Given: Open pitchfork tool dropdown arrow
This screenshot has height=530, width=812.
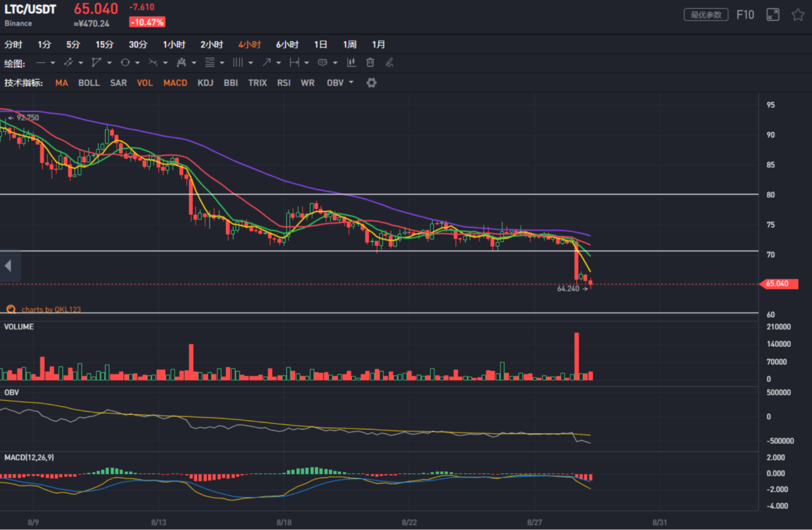Looking at the screenshot, I should [x=194, y=63].
